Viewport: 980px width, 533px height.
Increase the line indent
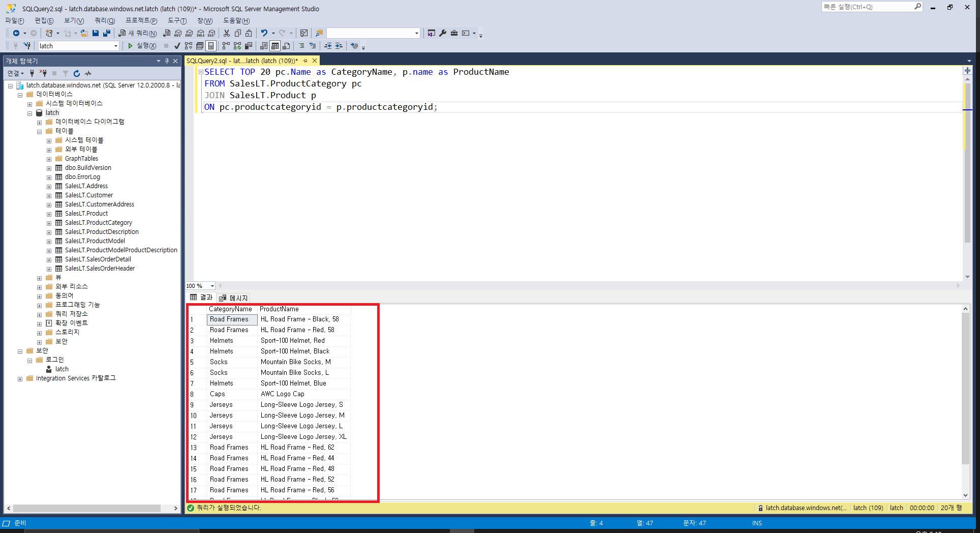point(339,46)
